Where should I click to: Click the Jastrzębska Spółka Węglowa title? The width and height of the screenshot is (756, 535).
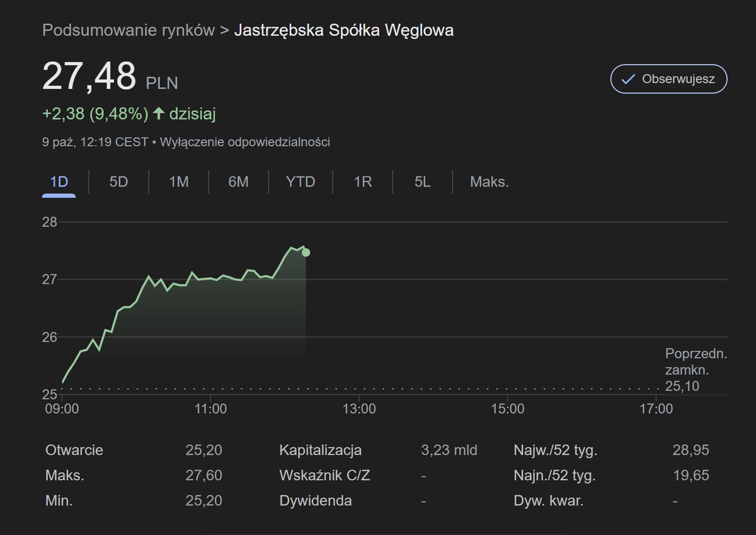[x=344, y=30]
